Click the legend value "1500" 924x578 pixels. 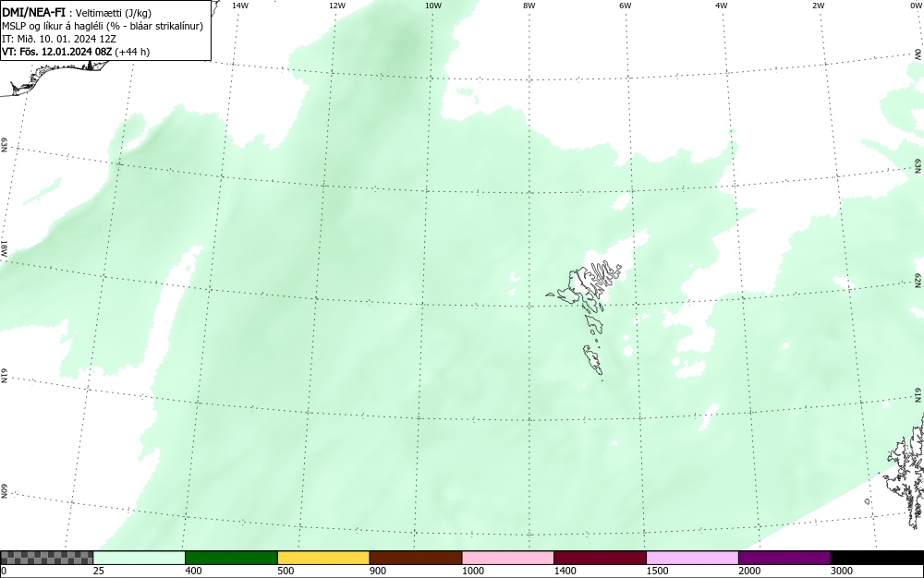[657, 571]
